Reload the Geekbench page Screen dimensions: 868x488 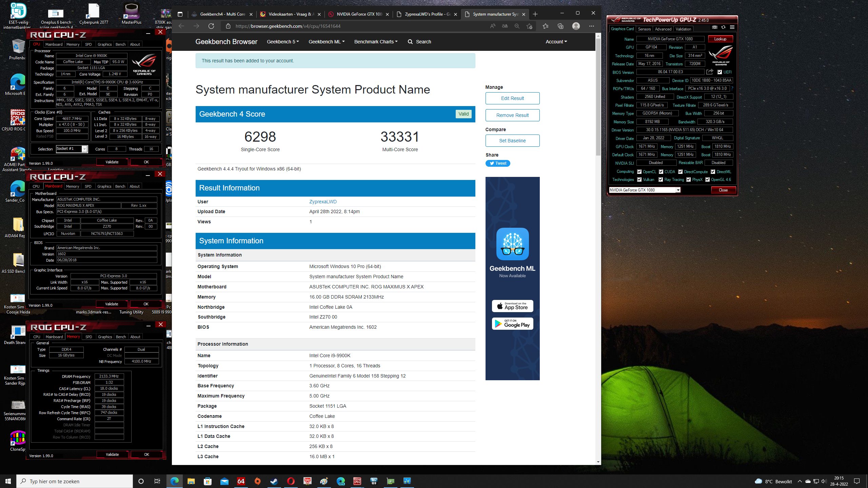(x=211, y=26)
